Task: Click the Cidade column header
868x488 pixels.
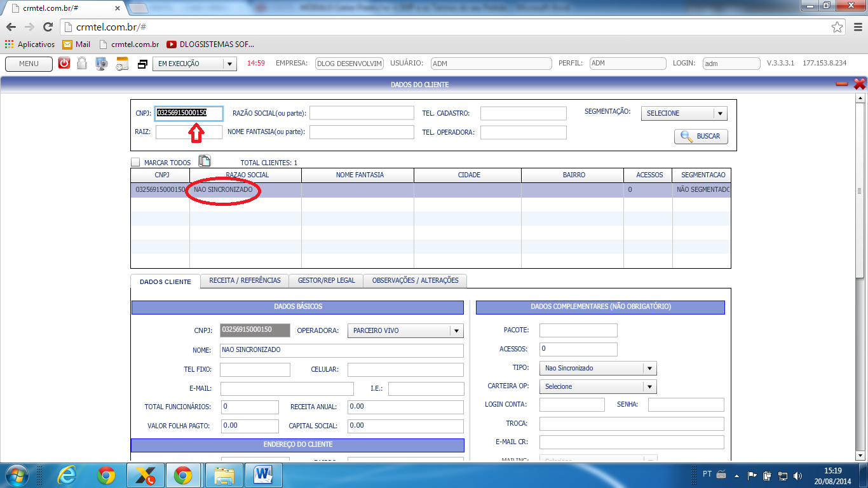Action: pyautogui.click(x=468, y=175)
